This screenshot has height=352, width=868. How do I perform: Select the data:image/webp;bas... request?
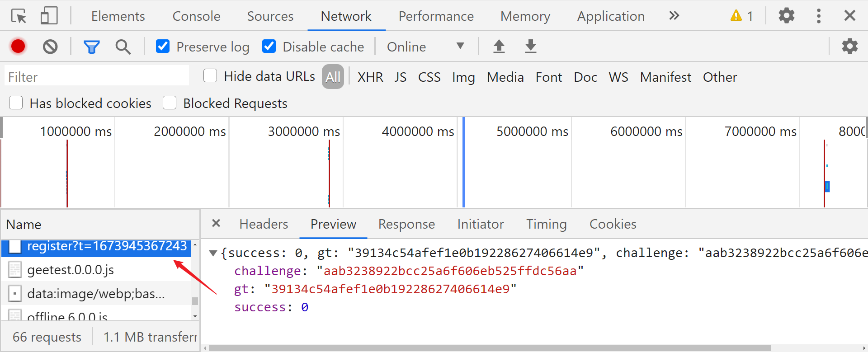tap(96, 294)
